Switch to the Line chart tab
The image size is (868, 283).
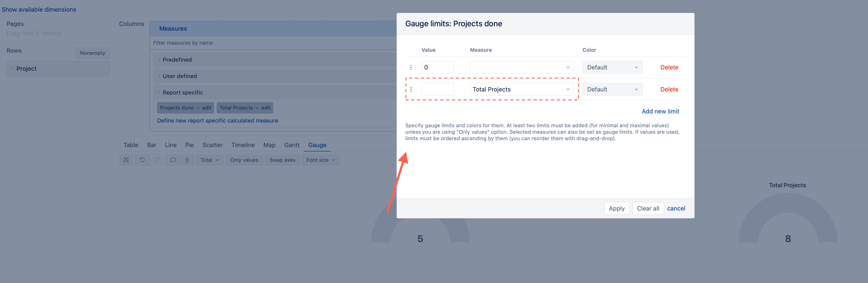click(x=171, y=145)
